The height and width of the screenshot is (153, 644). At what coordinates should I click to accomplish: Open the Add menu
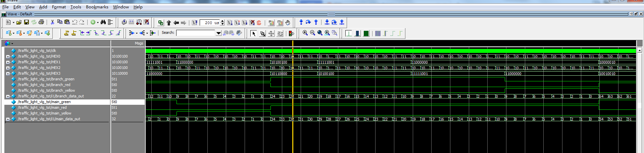point(43,7)
